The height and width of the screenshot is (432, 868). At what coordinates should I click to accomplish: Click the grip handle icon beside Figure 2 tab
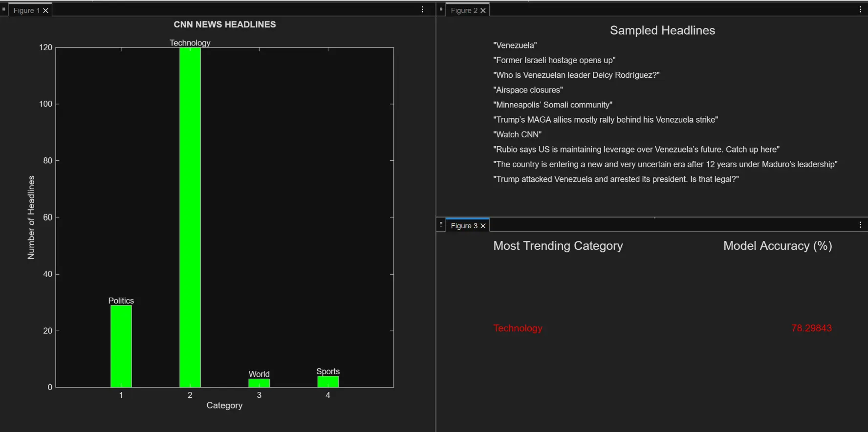tap(441, 9)
